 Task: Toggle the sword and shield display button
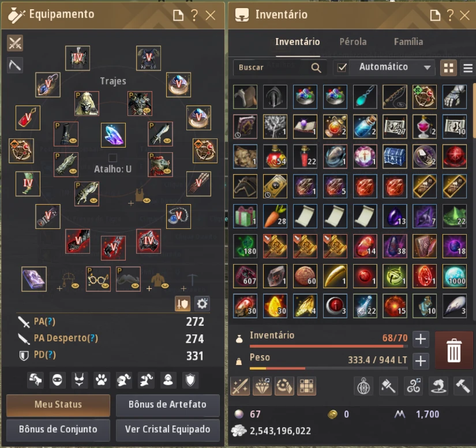[183, 304]
